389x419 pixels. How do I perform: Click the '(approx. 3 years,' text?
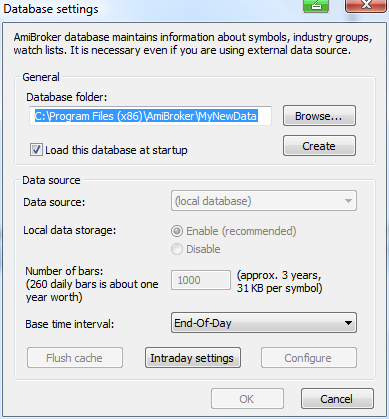click(279, 275)
